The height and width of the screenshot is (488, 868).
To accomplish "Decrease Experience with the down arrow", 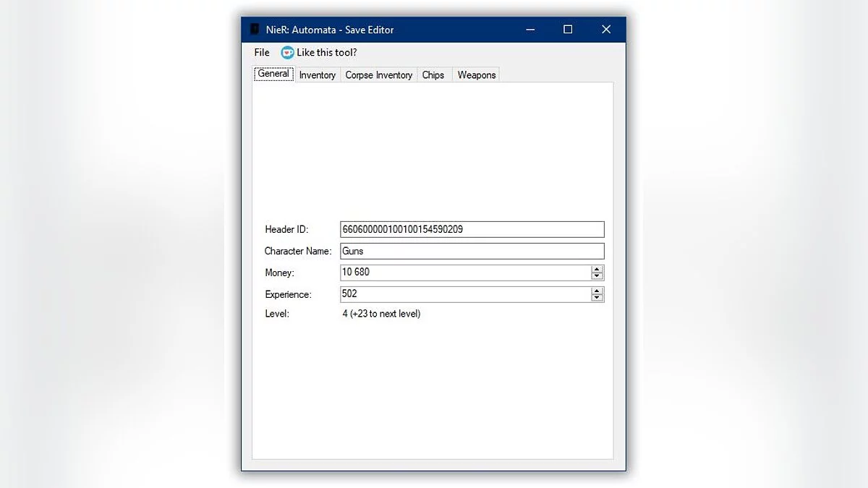I will coord(597,298).
